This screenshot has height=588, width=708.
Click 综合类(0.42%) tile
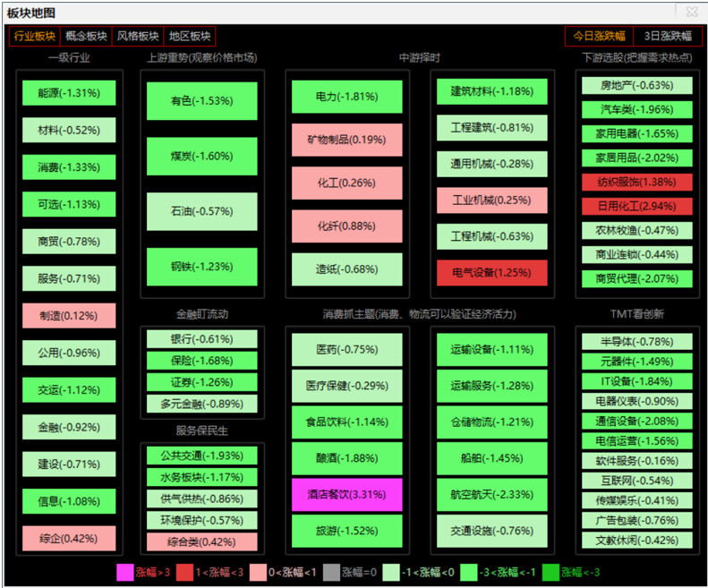click(201, 542)
